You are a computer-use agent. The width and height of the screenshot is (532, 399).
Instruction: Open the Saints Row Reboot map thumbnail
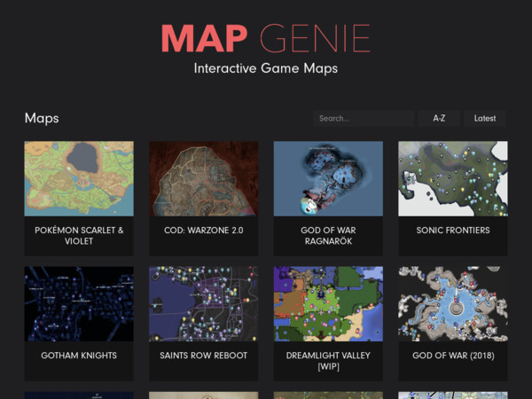[x=204, y=304]
